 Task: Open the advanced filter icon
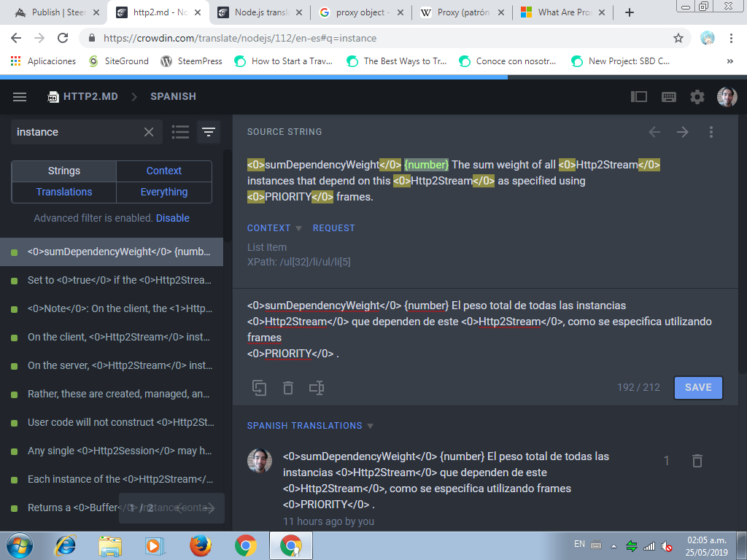click(209, 132)
